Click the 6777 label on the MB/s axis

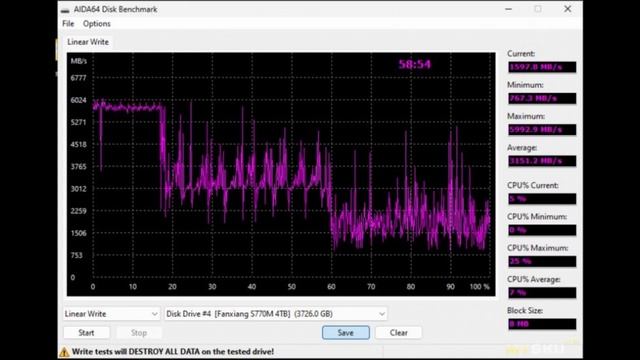[78, 78]
